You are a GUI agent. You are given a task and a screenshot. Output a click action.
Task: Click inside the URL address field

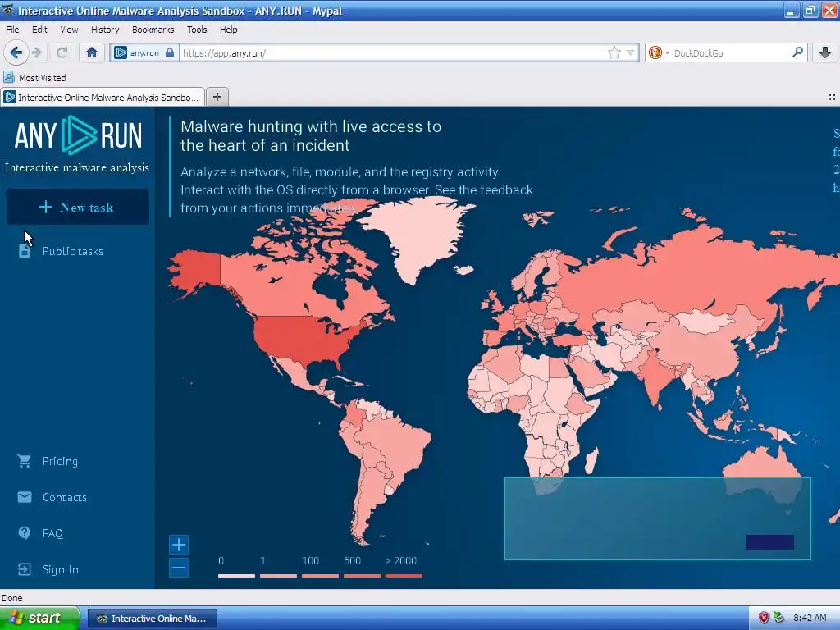click(393, 52)
